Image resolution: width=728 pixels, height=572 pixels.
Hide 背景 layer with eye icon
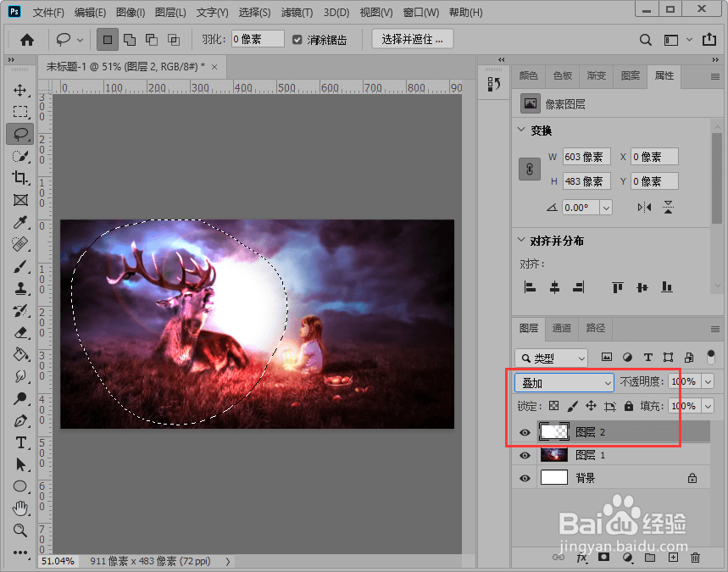[x=525, y=478]
